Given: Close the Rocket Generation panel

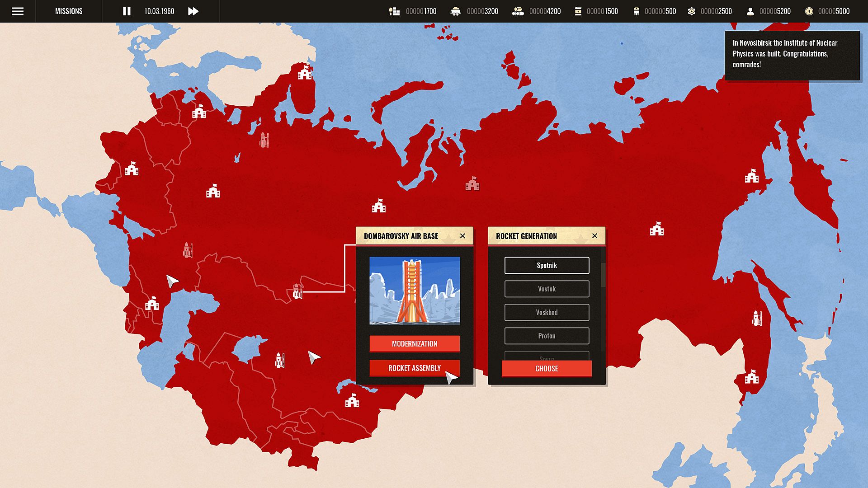Looking at the screenshot, I should pyautogui.click(x=594, y=236).
